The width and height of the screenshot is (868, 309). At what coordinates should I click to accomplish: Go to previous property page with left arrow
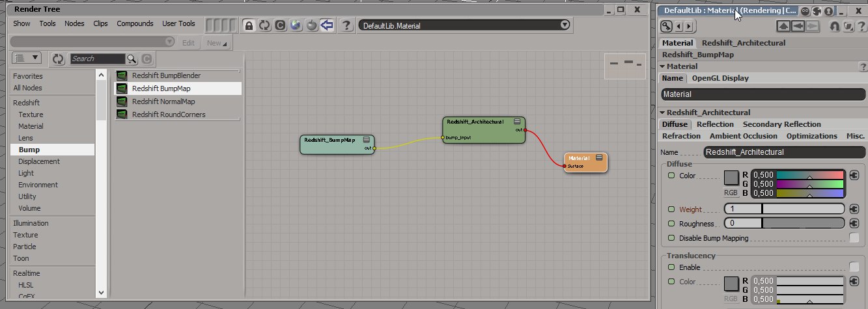click(x=679, y=27)
